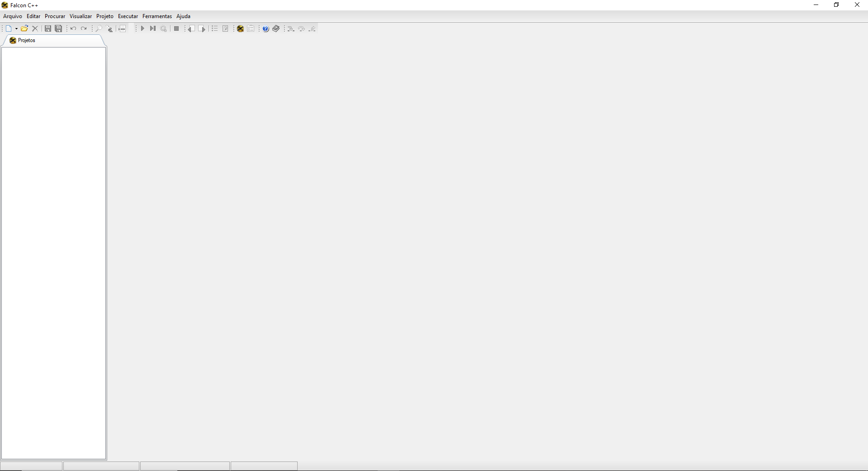Click the book packages icon
Viewport: 868px width, 471px height.
(x=276, y=29)
